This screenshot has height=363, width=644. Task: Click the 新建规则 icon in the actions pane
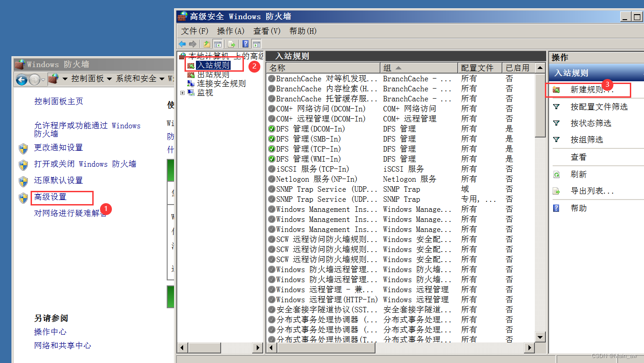556,90
